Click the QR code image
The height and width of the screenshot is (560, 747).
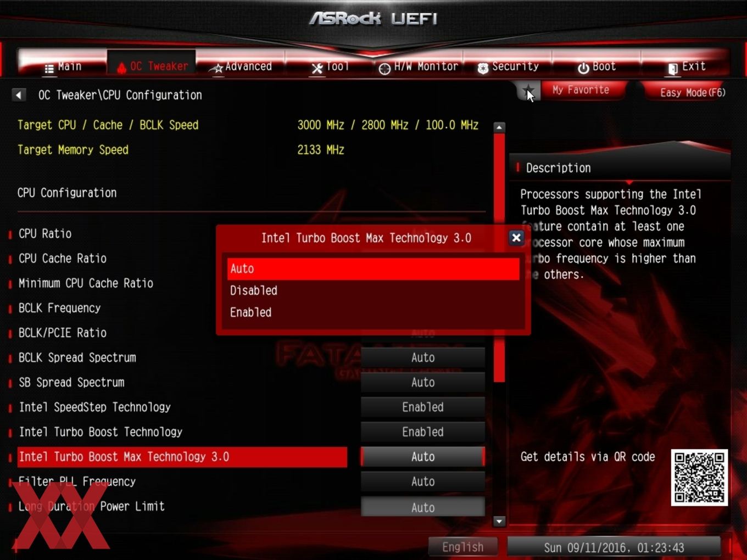click(x=699, y=478)
